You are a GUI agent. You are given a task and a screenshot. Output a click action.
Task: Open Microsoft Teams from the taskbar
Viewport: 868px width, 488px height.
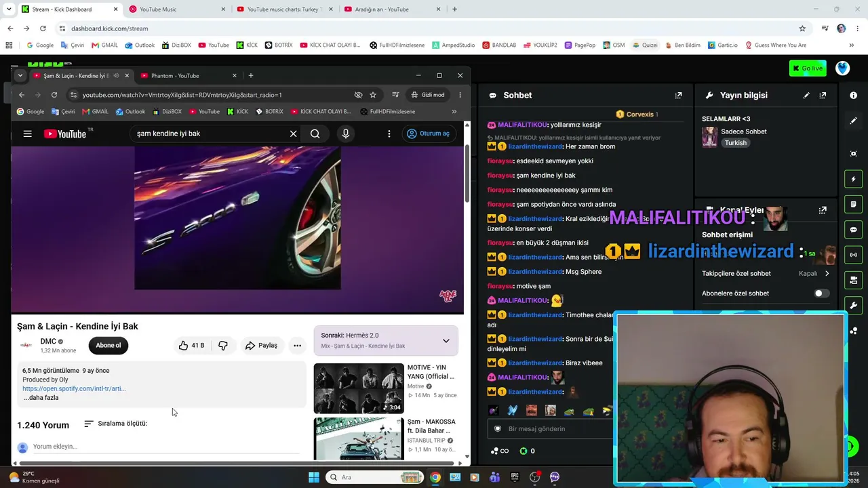point(494,477)
